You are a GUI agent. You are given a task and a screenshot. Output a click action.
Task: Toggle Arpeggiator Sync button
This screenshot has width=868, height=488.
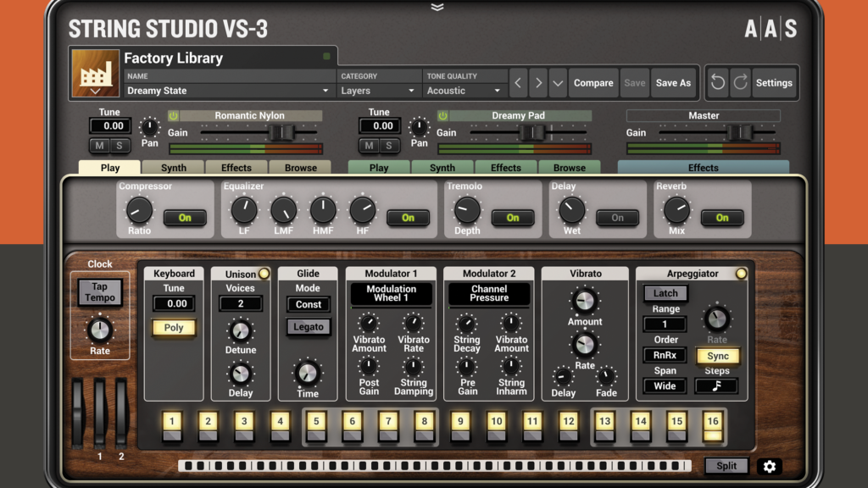(x=717, y=356)
